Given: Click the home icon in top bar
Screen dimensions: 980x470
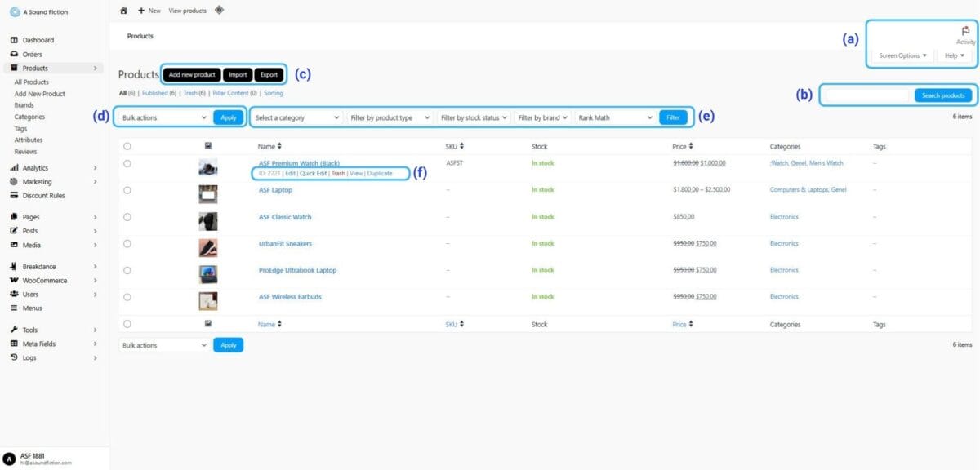Looking at the screenshot, I should point(124,11).
